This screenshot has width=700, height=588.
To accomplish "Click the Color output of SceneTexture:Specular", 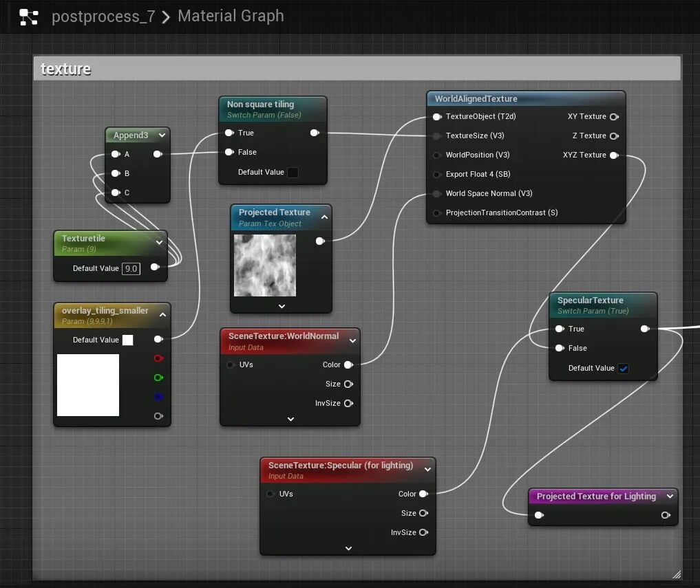I will pyautogui.click(x=424, y=494).
